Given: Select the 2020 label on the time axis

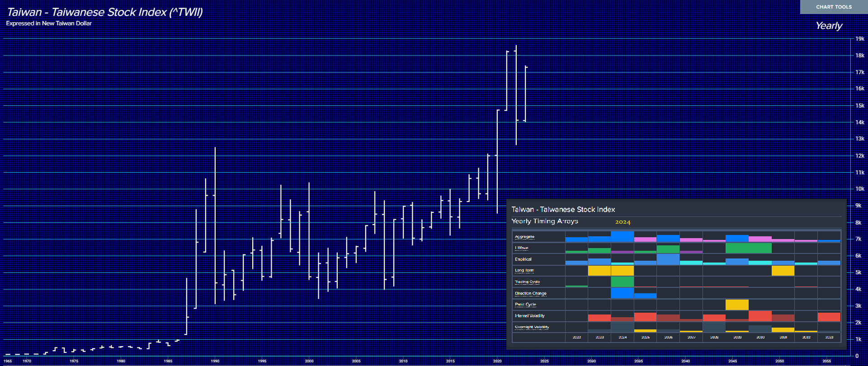Looking at the screenshot, I should tap(497, 361).
